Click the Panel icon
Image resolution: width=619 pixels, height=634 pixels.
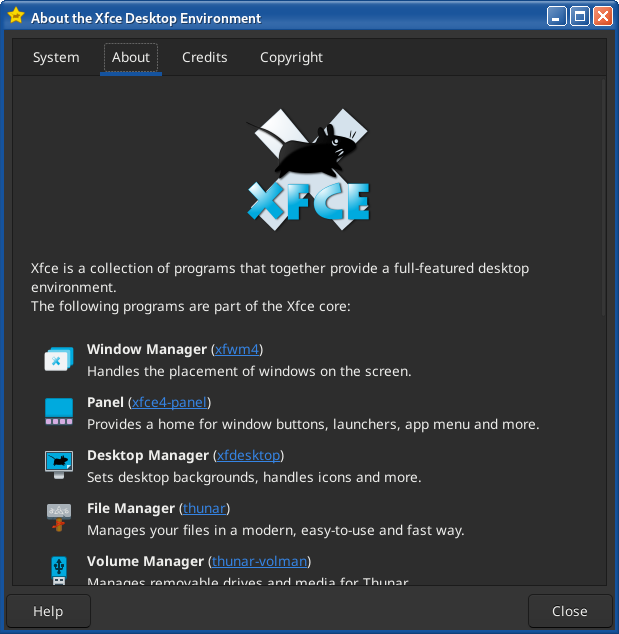[x=59, y=411]
